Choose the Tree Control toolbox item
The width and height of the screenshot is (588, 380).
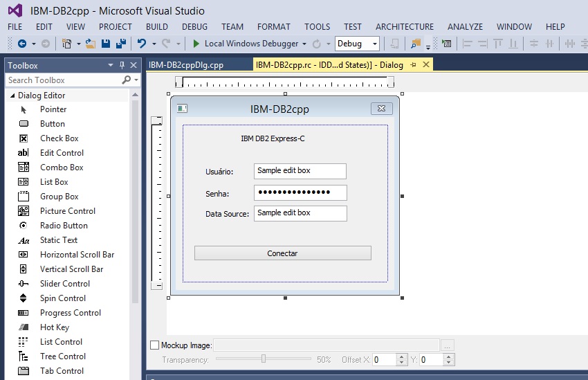point(62,356)
